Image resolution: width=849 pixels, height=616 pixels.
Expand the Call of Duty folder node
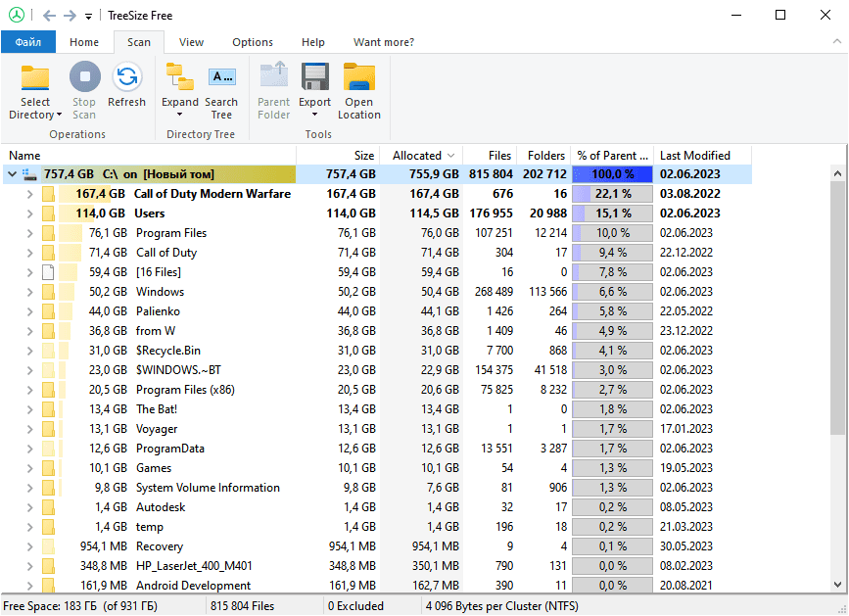[x=29, y=253]
